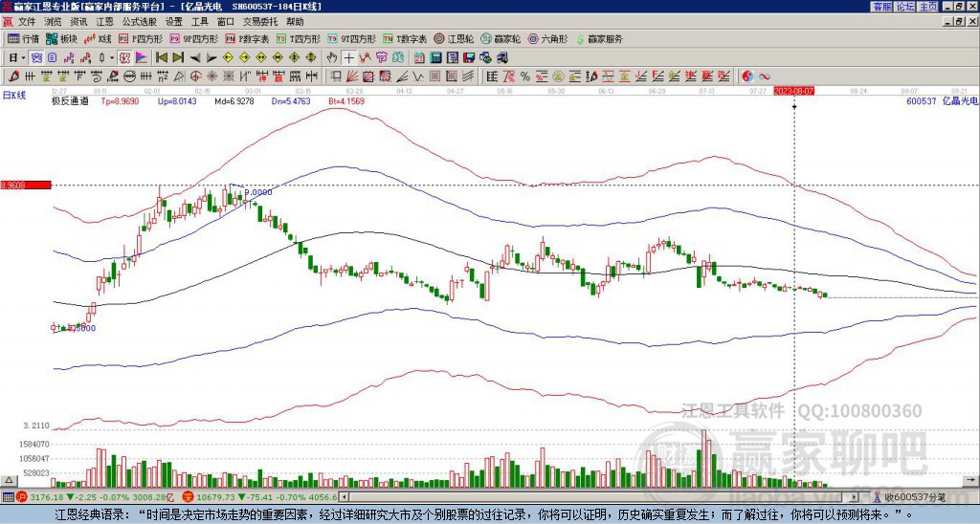Click the red crosshair target icon
Viewport: 980px width, 524px height.
[x=195, y=76]
